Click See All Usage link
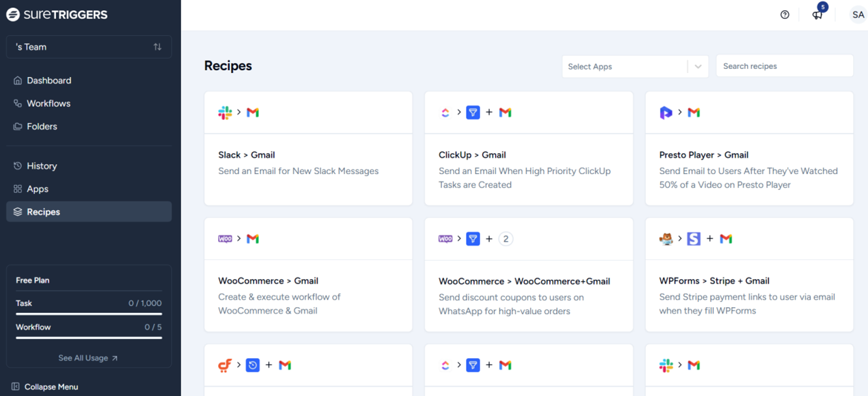The width and height of the screenshot is (868, 396). (88, 358)
